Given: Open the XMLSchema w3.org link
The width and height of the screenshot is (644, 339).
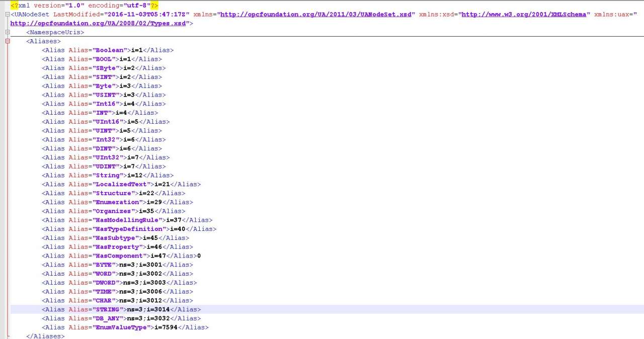Looking at the screenshot, I should (x=524, y=15).
